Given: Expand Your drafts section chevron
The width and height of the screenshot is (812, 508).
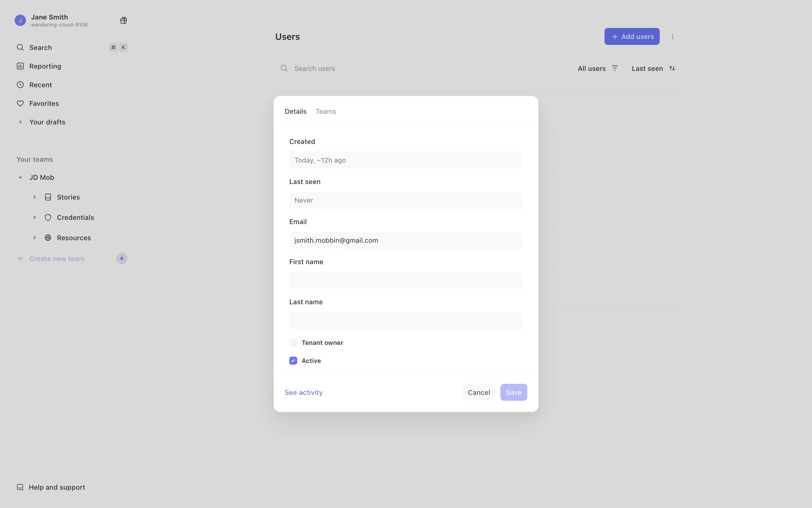Looking at the screenshot, I should pyautogui.click(x=20, y=122).
